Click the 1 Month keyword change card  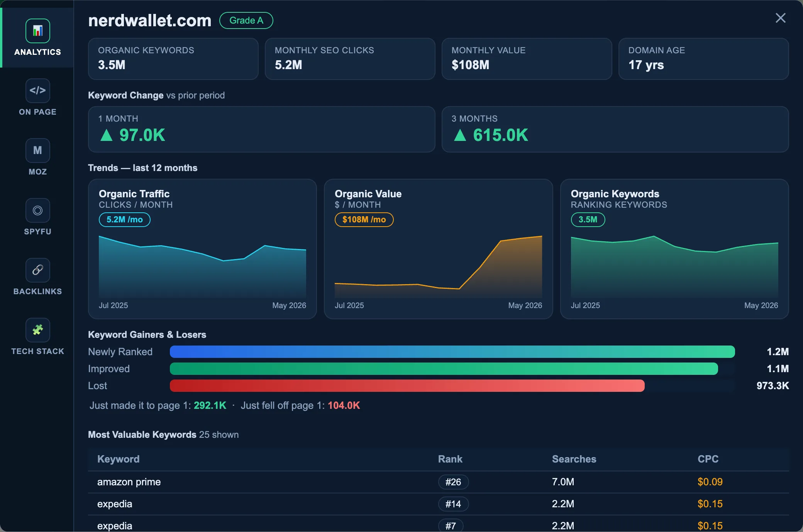coord(262,129)
